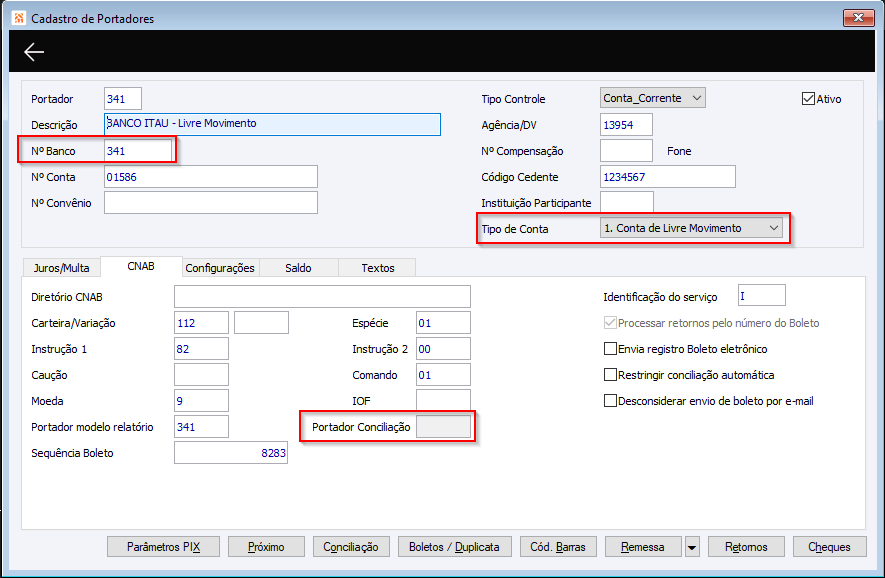Go back using the white arrow icon
The height and width of the screenshot is (578, 885).
[34, 52]
